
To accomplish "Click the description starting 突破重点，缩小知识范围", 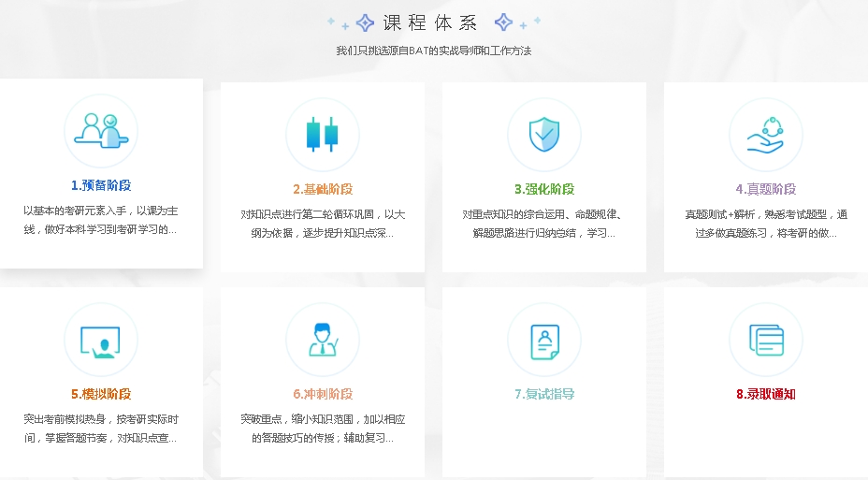I will coord(323,429).
